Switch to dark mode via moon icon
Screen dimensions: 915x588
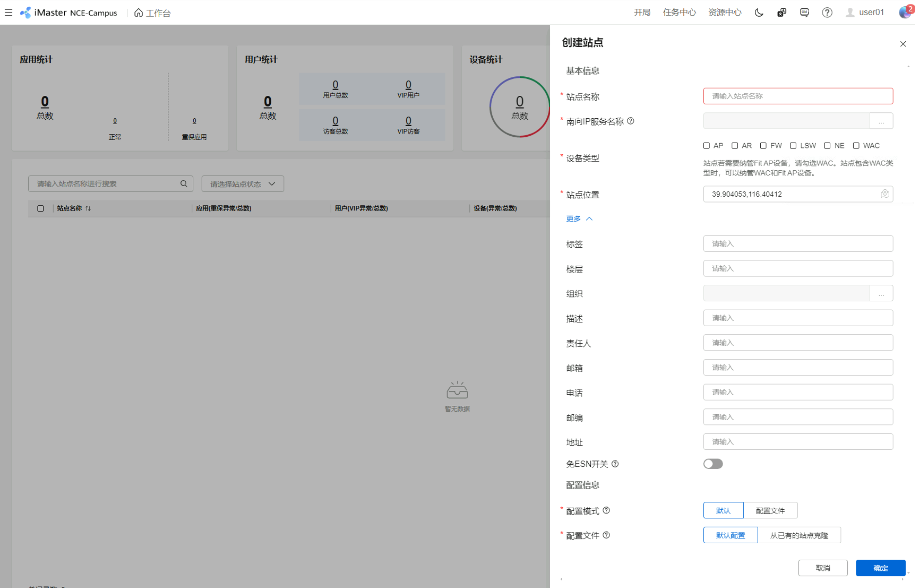point(759,13)
